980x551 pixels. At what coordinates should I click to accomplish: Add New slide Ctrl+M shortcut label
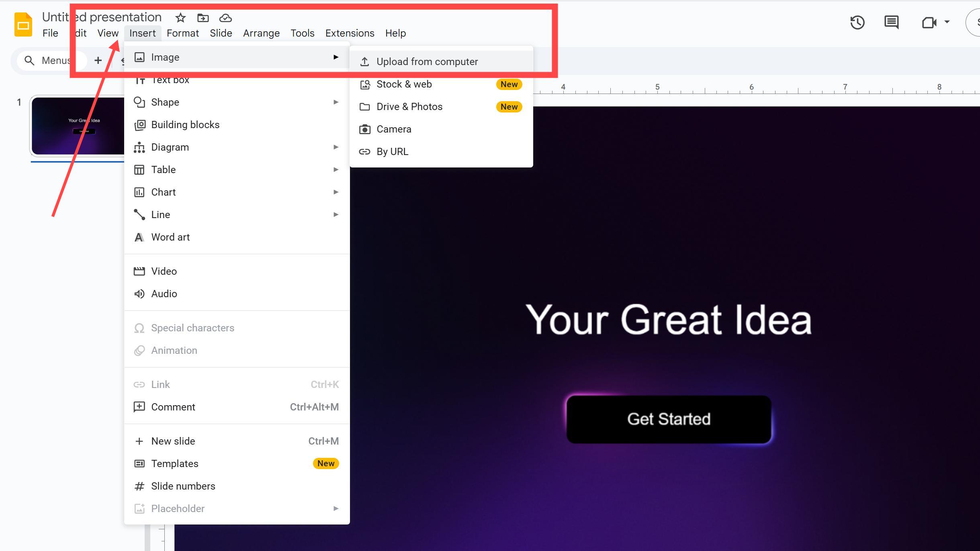click(323, 441)
